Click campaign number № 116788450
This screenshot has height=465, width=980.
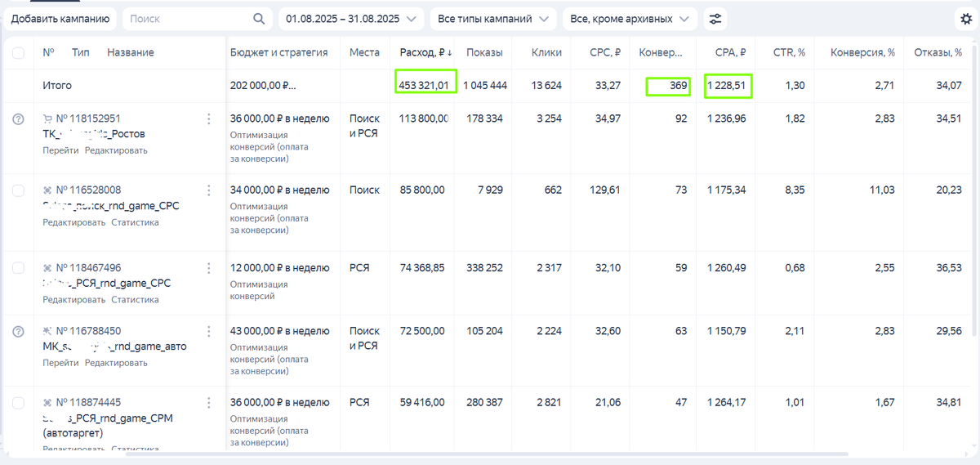click(x=89, y=331)
